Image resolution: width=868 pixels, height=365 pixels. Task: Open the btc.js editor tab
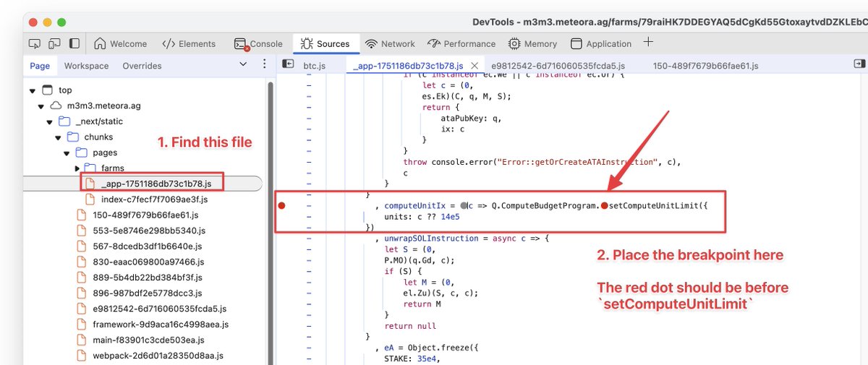click(315, 66)
